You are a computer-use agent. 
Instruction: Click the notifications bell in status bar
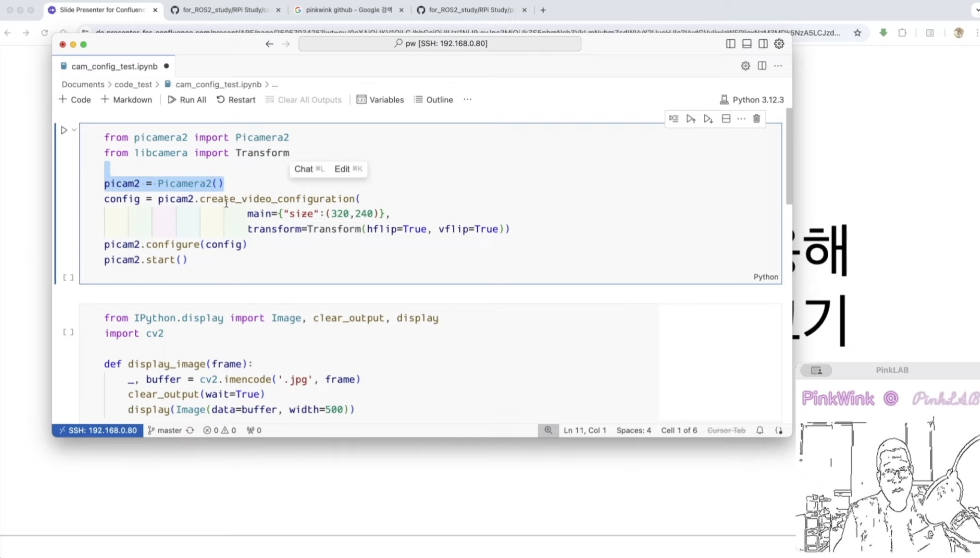pos(759,430)
